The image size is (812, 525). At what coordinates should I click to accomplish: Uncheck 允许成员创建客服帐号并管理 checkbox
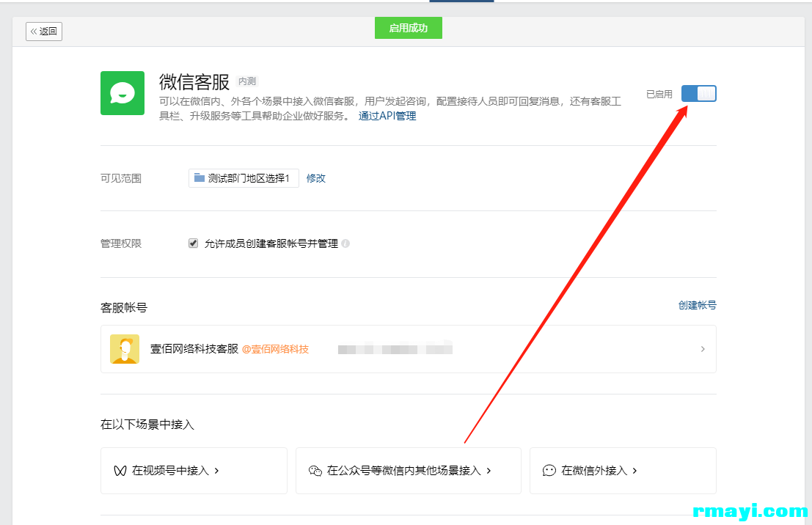[x=193, y=243]
